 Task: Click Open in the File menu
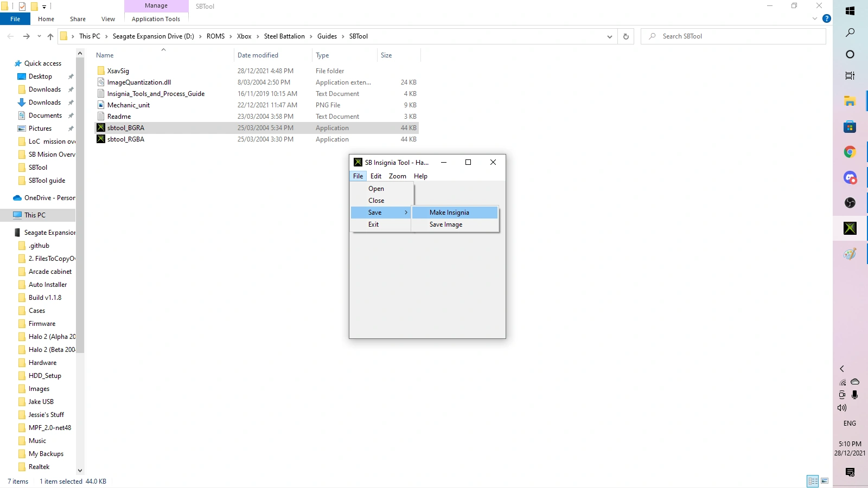[381, 189]
